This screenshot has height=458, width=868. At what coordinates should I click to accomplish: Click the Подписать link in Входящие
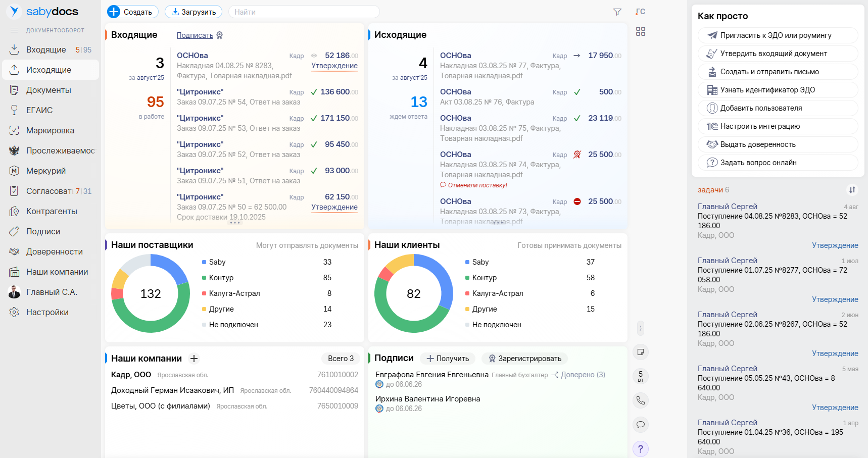point(195,35)
